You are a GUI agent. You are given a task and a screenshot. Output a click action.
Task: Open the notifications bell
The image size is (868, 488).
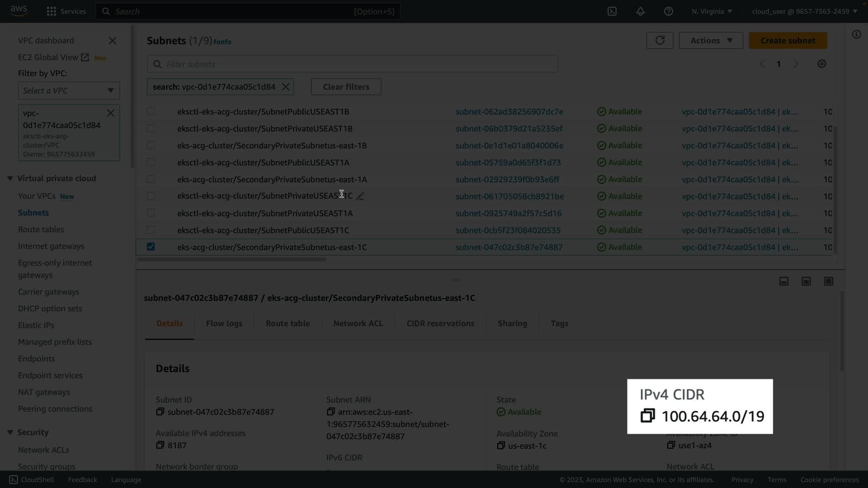[640, 11]
